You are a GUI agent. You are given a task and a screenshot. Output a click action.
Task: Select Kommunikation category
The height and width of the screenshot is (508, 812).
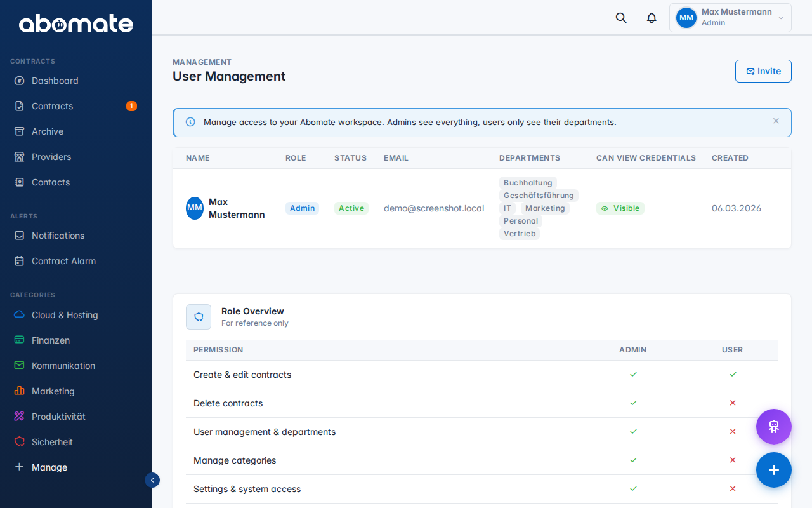coord(76,366)
